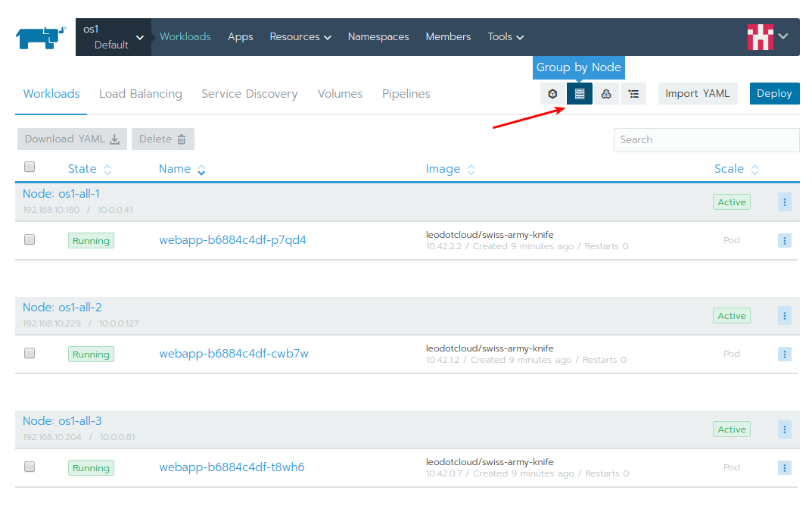Select the group-by-namespace view icon
Screen dimensions: 812x506
click(606, 93)
